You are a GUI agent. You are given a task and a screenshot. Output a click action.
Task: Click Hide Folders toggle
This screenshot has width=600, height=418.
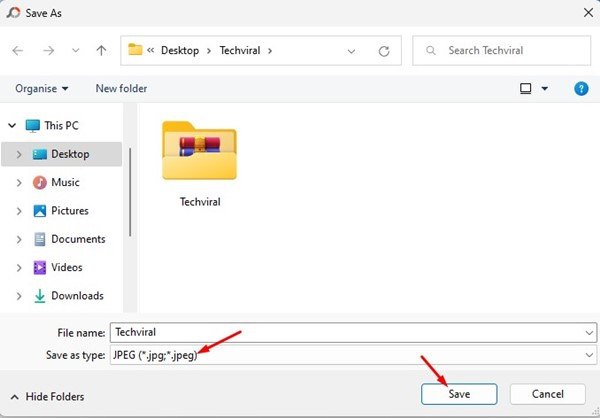[x=47, y=397]
